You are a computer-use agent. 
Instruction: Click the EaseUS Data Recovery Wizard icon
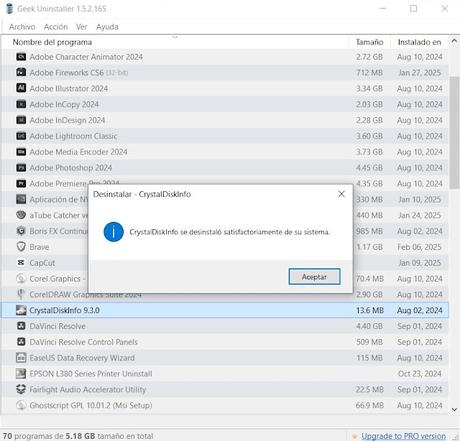pyautogui.click(x=21, y=357)
